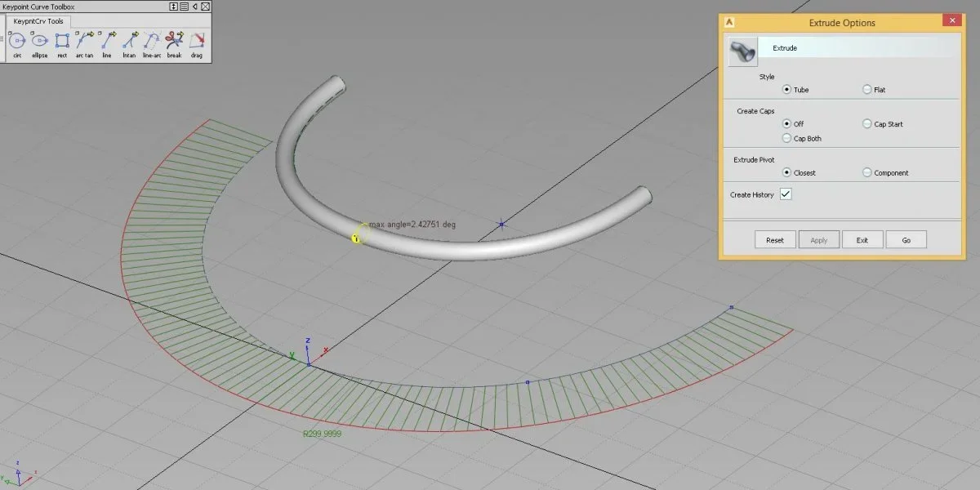The width and height of the screenshot is (980, 490).
Task: Set Extrude Pivot to Component
Action: coord(866,173)
